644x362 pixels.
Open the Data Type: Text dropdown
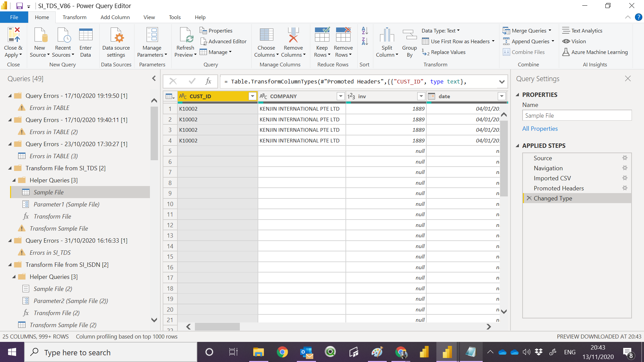(440, 31)
